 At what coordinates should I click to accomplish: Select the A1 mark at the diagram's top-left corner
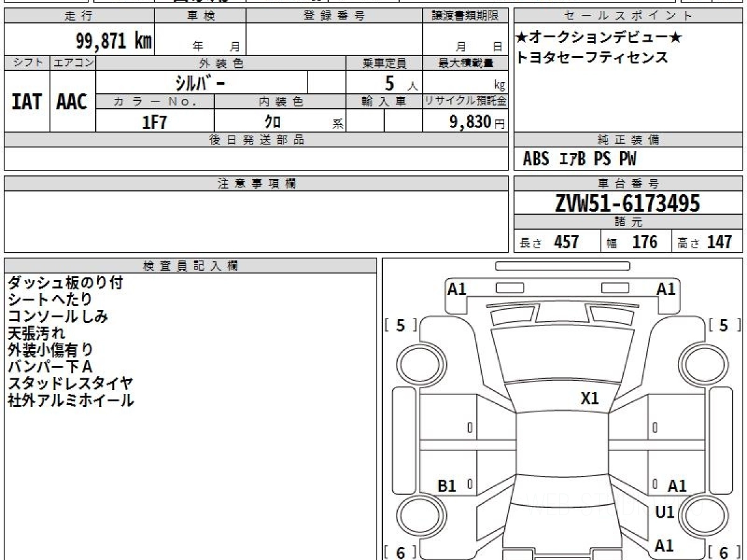(x=457, y=289)
